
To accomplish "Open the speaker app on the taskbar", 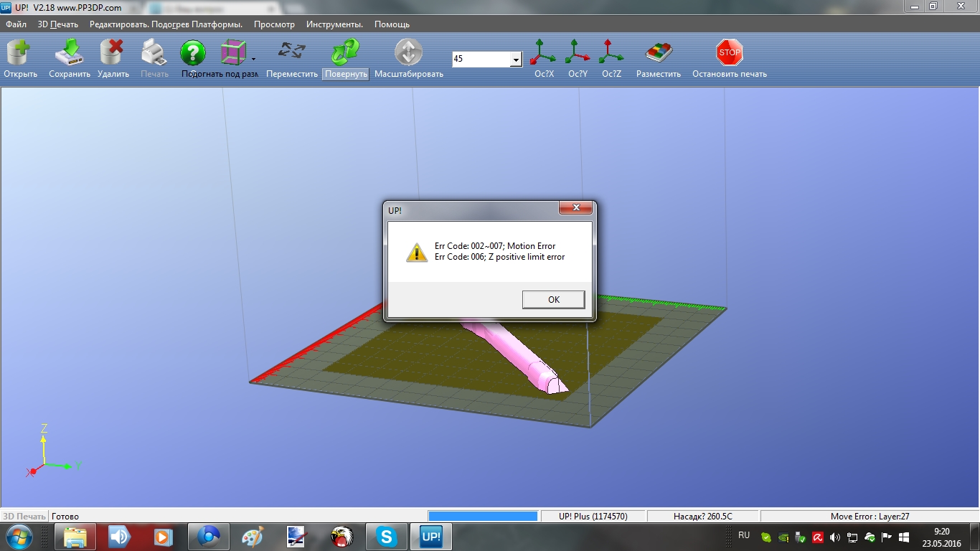I will (120, 537).
